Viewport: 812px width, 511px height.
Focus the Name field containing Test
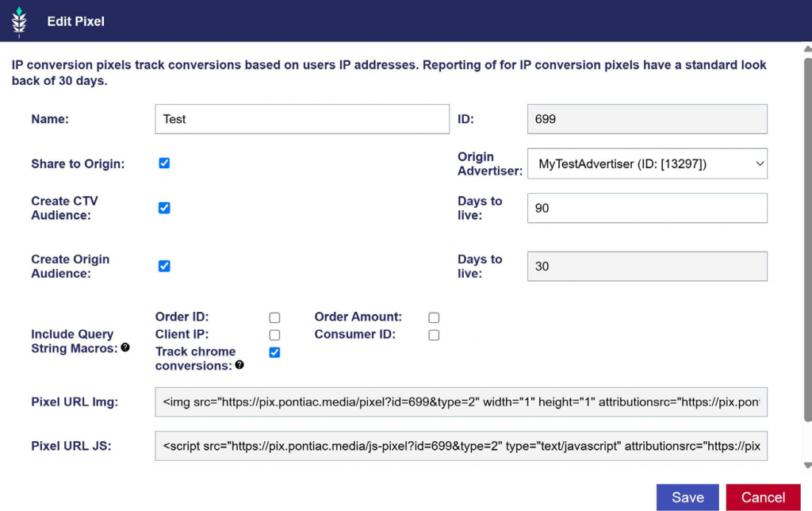(302, 119)
